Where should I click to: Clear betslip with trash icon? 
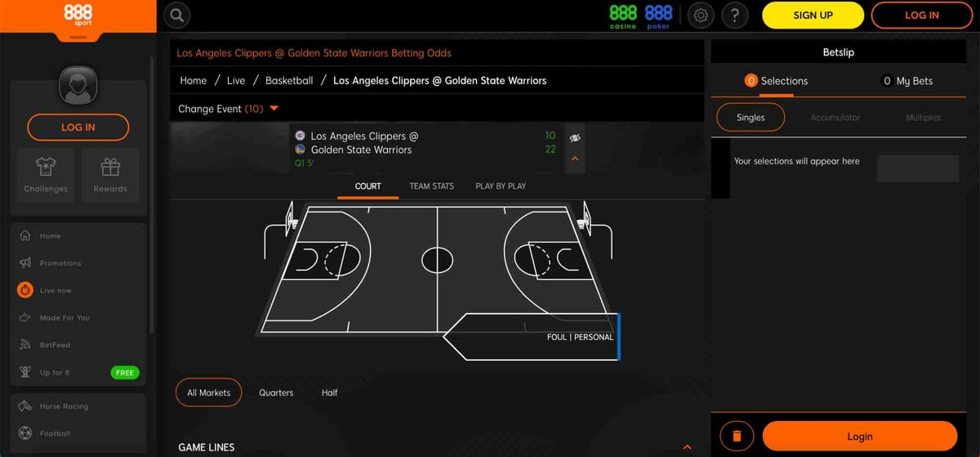point(737,437)
